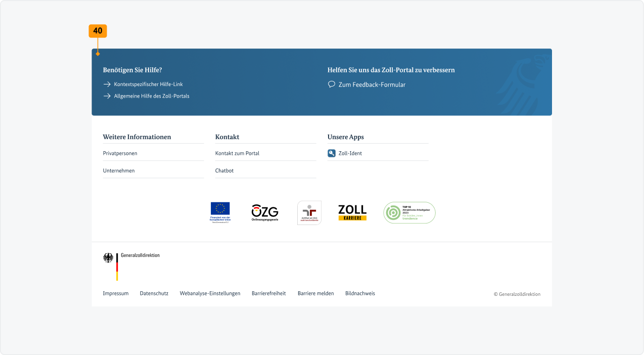
Task: Click the ÖZG Onlinezugangsgesetz logo
Action: pos(264,212)
